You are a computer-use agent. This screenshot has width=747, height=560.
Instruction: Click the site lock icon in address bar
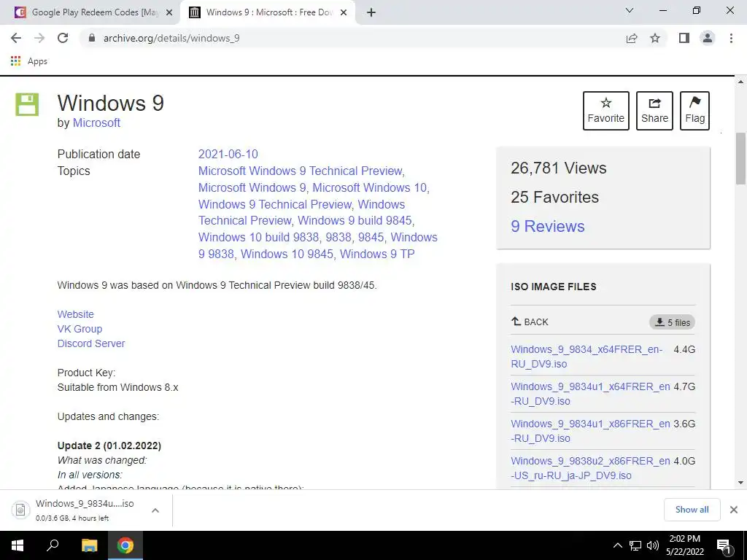(92, 38)
